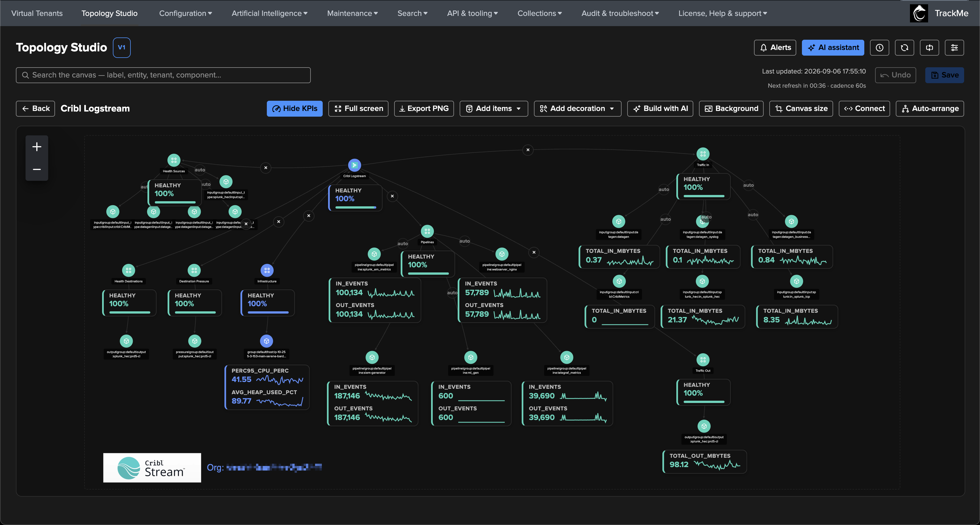Expand the Artificial Intelligence menu
The height and width of the screenshot is (525, 980).
click(x=269, y=13)
